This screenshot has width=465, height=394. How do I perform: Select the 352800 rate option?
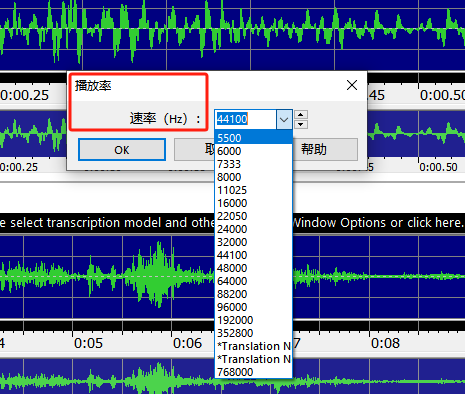point(254,333)
